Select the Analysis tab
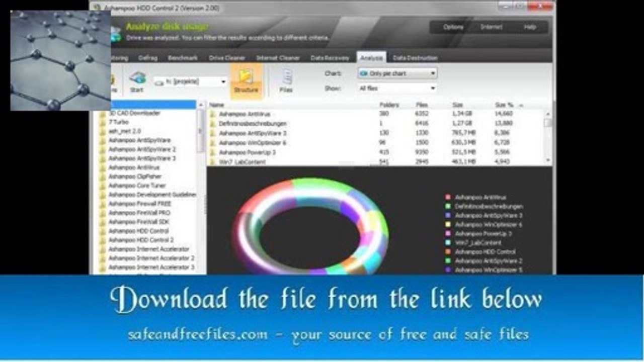Viewport: 644px width, 362px height. [x=371, y=58]
